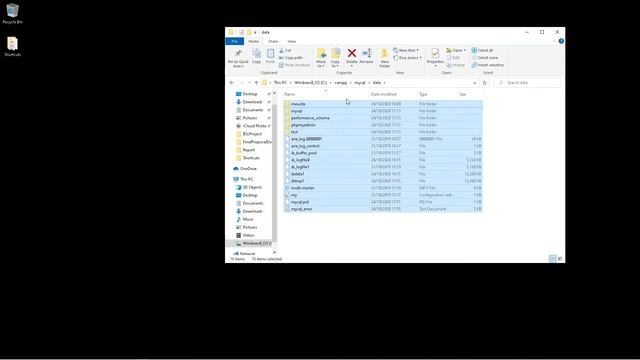640x360 pixels.
Task: Click Copy path in the ribbon
Action: tap(291, 58)
